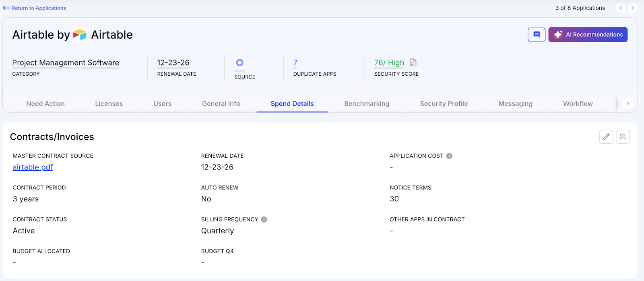Click the '30' notice terms value
Viewport: 644px width, 281px height.
point(394,199)
